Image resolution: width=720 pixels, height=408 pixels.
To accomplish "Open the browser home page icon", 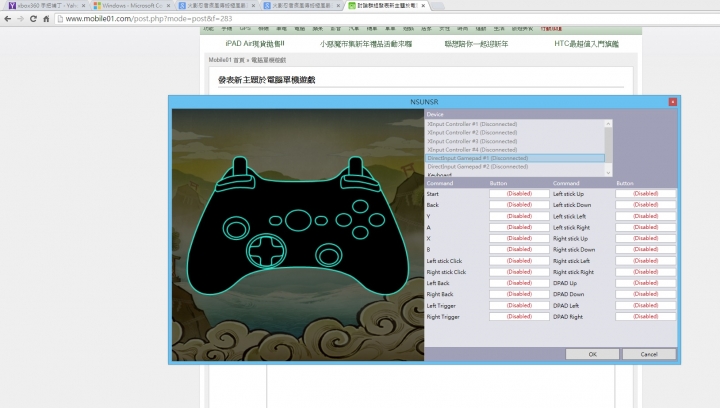I will tap(46, 19).
